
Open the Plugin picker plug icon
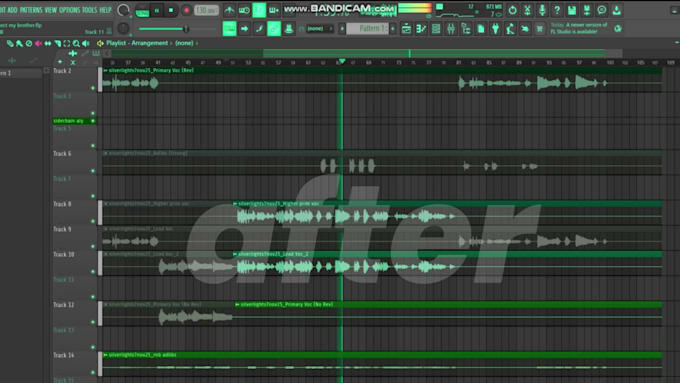pos(495,29)
